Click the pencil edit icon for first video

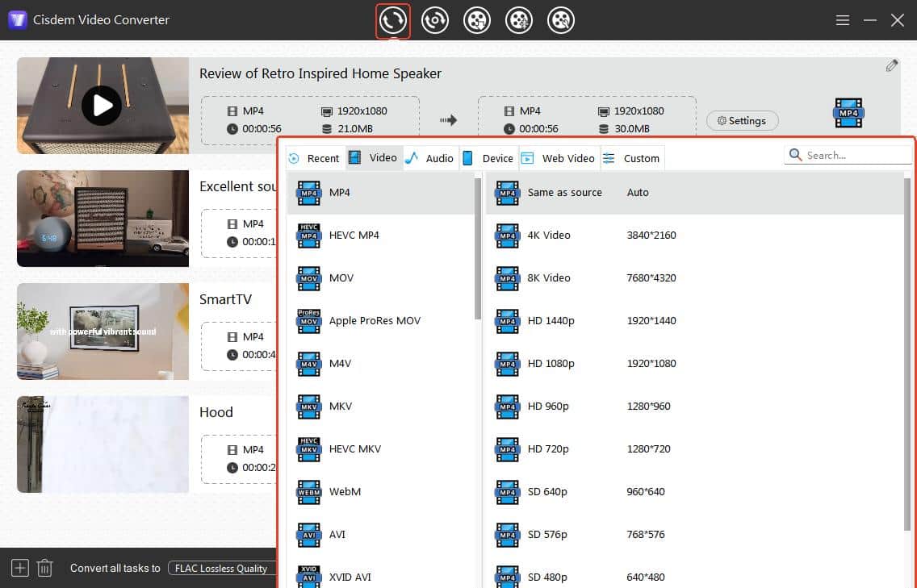891,65
